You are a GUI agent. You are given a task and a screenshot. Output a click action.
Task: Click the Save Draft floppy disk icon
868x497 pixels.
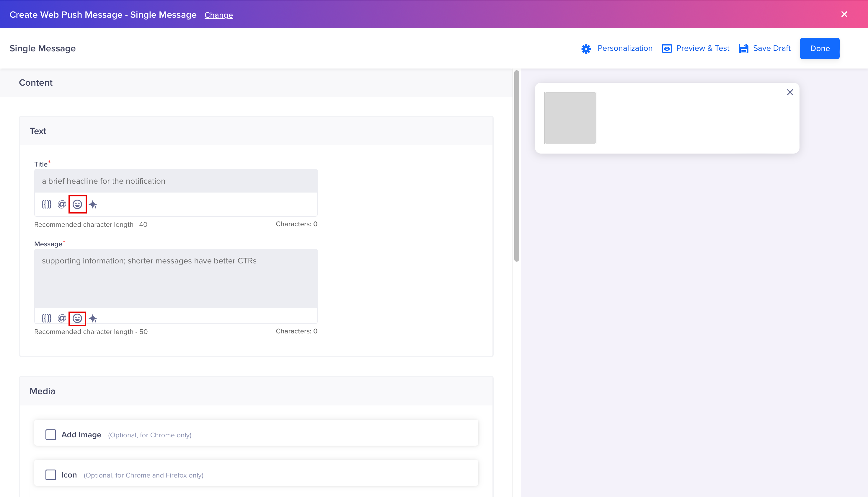pos(743,48)
